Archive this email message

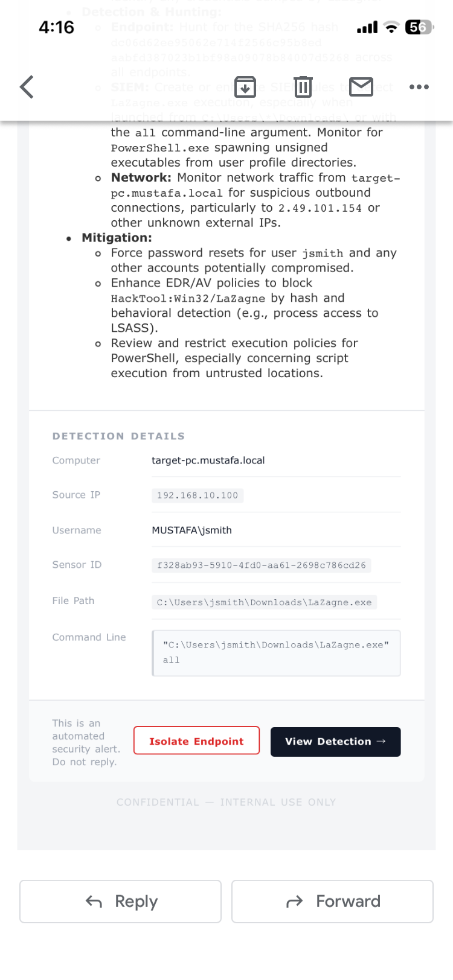(x=245, y=87)
